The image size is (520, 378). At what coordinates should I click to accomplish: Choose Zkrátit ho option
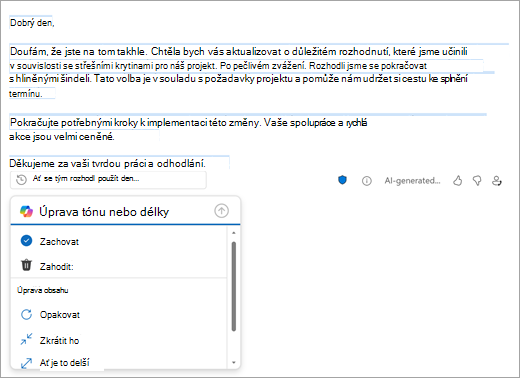pos(119,340)
